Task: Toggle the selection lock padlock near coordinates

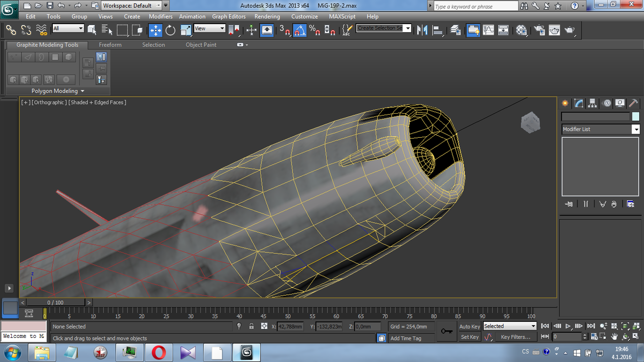Action: point(252,326)
